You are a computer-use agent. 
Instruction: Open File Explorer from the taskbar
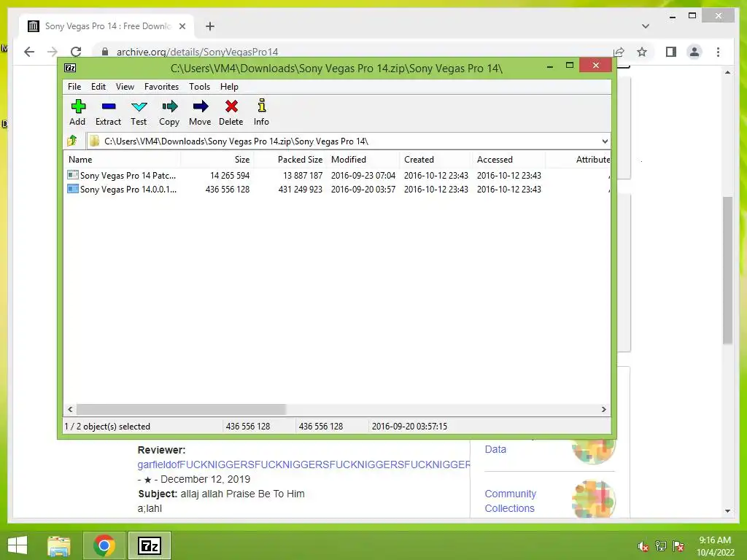click(x=59, y=545)
